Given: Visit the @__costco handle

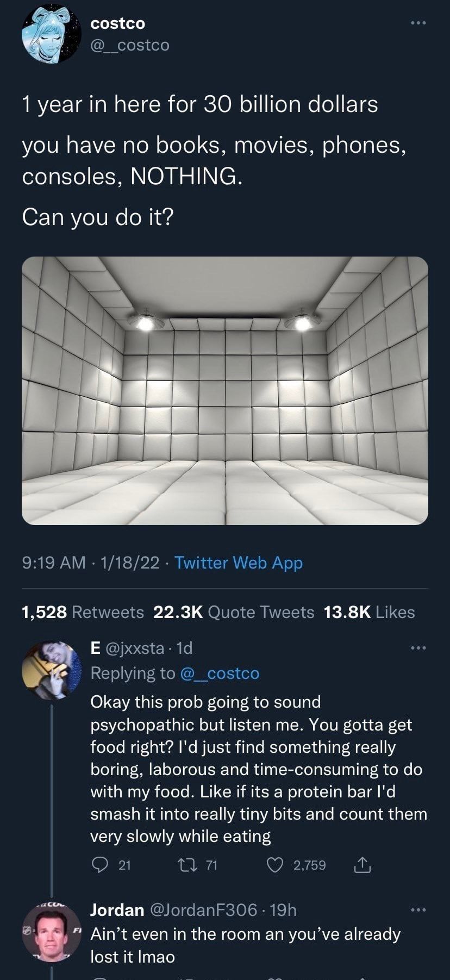Looking at the screenshot, I should pyautogui.click(x=132, y=46).
